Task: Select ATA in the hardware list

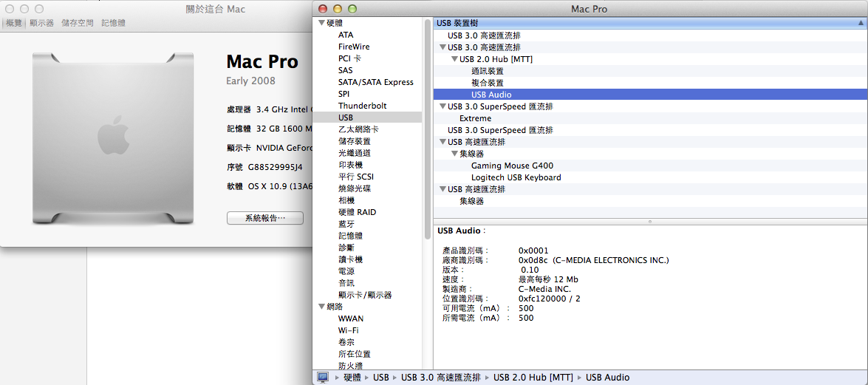Action: coord(346,35)
